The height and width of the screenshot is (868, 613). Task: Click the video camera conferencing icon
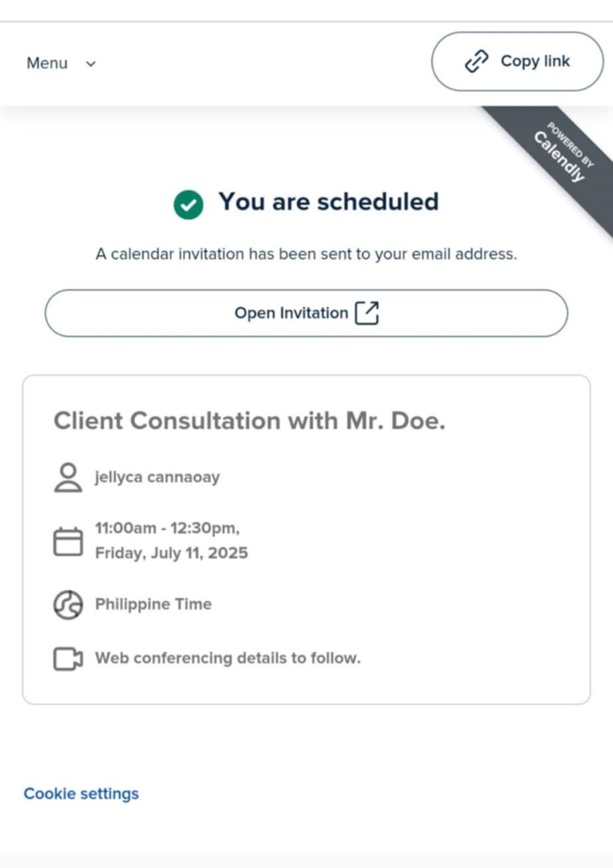click(x=68, y=659)
